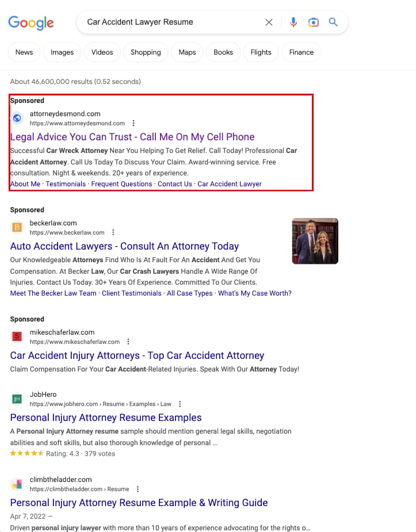The image size is (416, 532).
Task: Open 'Car Accident Injury Attorneys' ad link
Action: pos(137,355)
